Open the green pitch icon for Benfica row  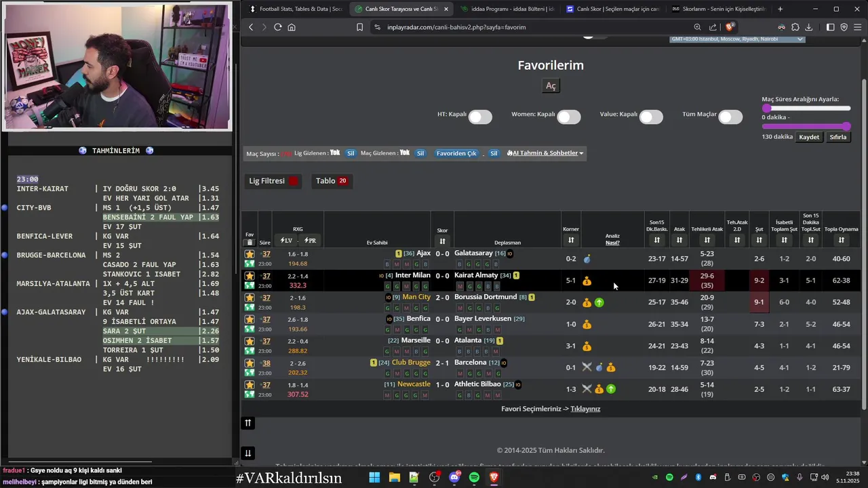[x=250, y=329]
